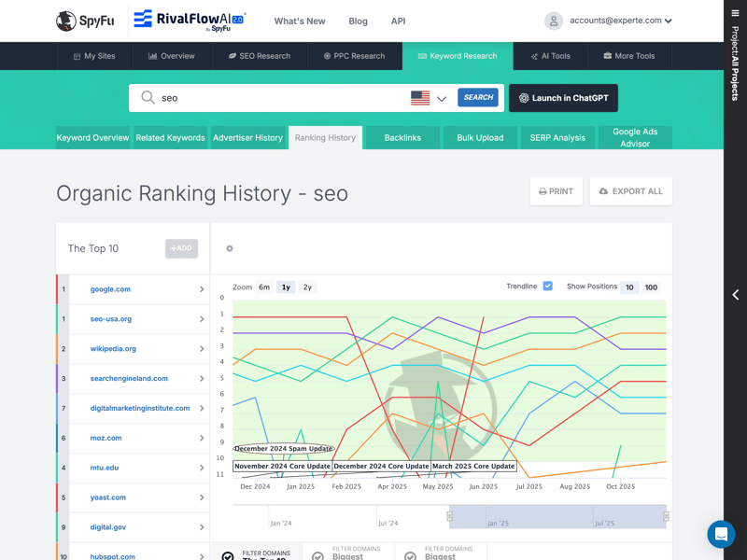Switch to the Backlinks tab
Viewport: 747px width, 560px height.
click(x=402, y=137)
